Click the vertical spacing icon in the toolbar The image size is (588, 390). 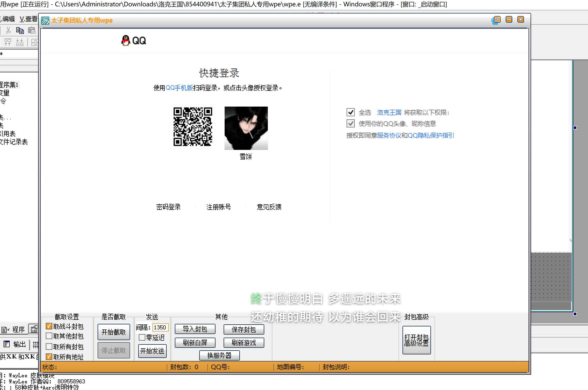(x=20, y=42)
